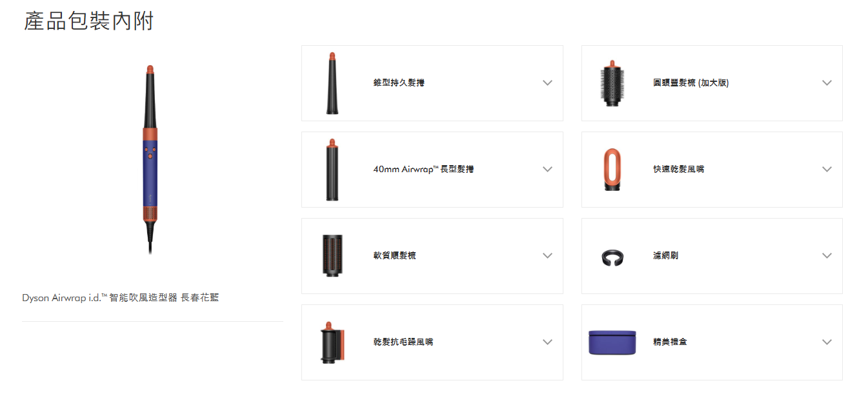Select the 濾網刷 label text

tap(665, 256)
